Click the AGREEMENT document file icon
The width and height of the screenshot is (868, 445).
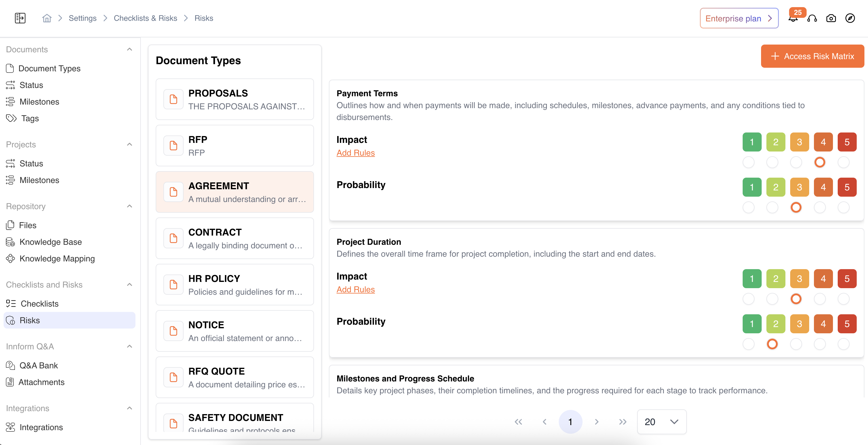pos(173,192)
